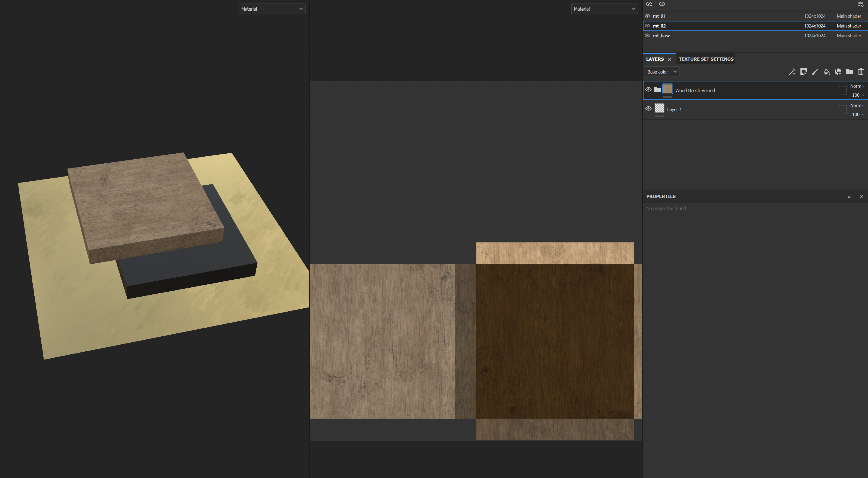The height and width of the screenshot is (478, 868).
Task: Click the add effect magic wand icon
Action: coord(792,72)
